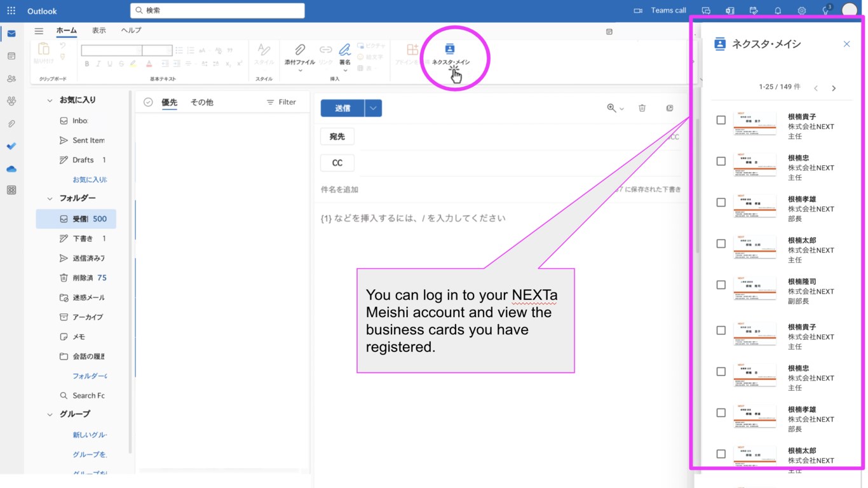868x488 pixels.
Task: Open the Files paperclip icon in the left rail
Action: (x=11, y=124)
